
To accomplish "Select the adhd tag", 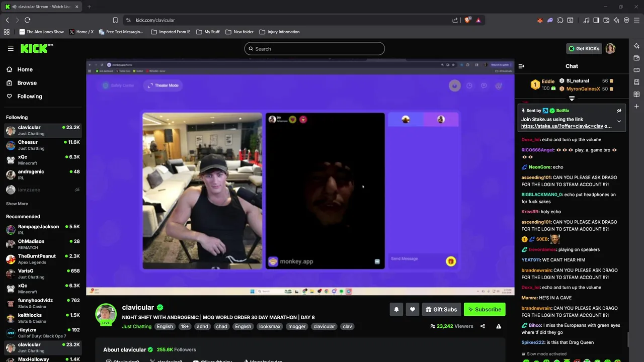I will [202, 326].
